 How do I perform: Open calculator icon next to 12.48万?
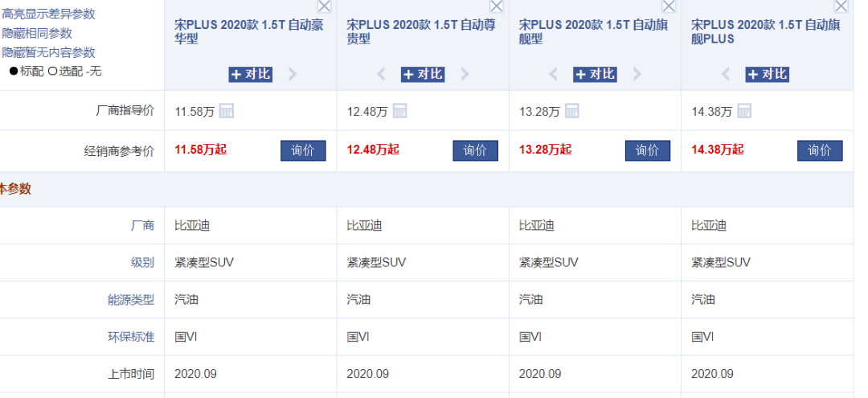click(x=399, y=111)
